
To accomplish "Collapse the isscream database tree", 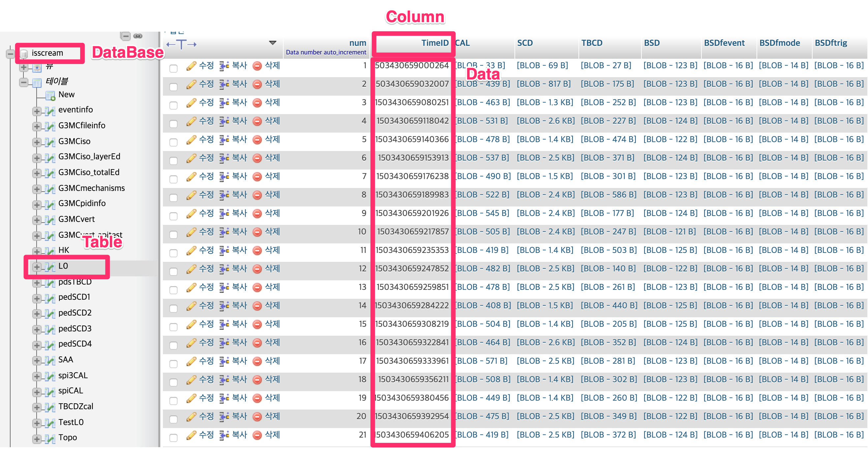I will click(11, 53).
